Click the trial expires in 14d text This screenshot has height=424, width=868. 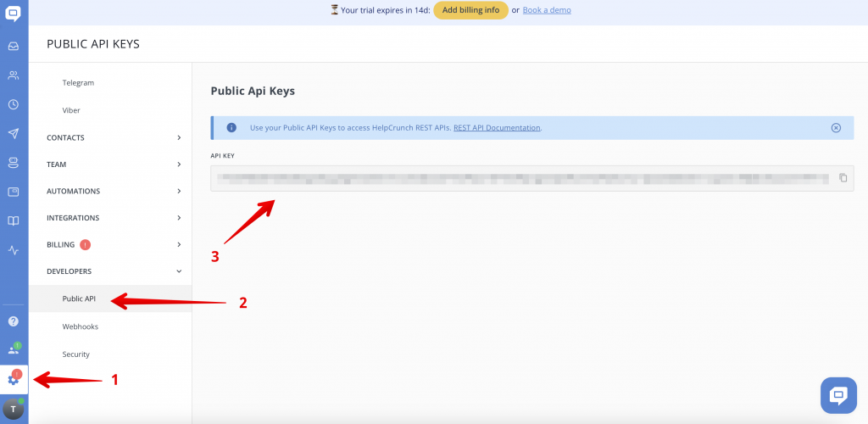[x=386, y=10]
